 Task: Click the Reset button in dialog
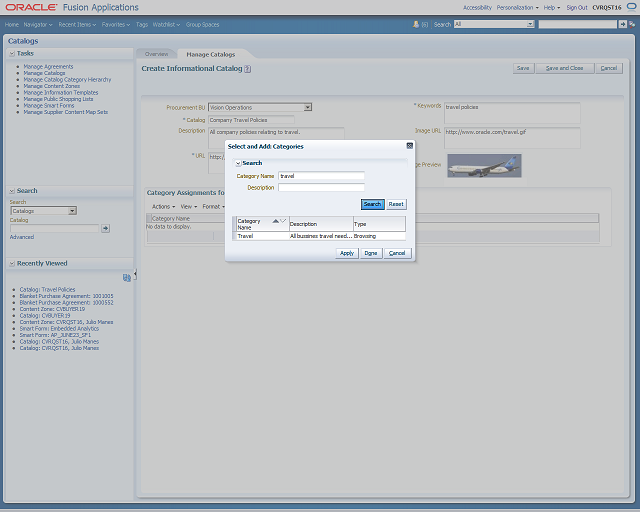pos(396,204)
